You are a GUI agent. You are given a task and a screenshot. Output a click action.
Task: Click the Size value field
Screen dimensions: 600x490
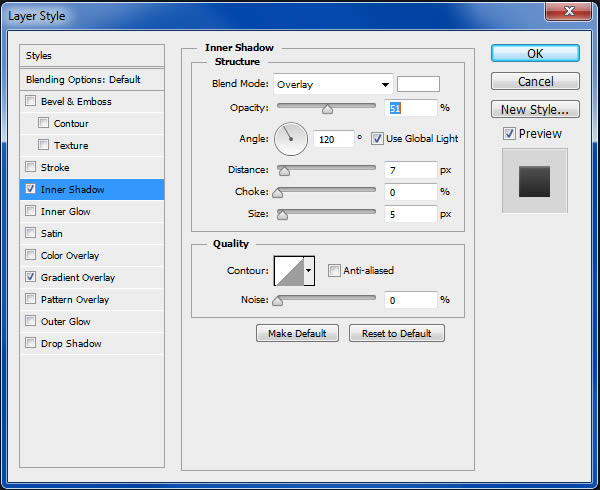[x=411, y=214]
